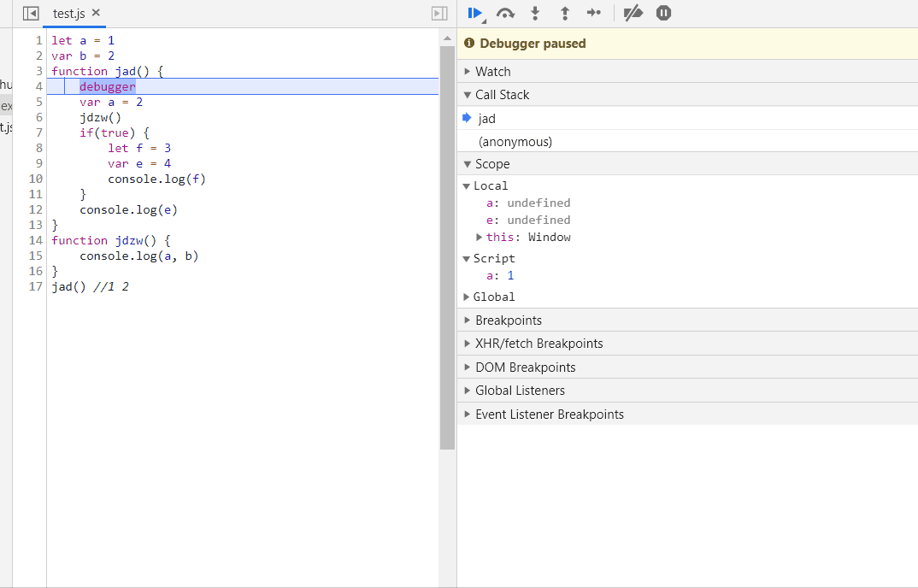Expand the this: Window object
The image size is (918, 588).
(479, 238)
